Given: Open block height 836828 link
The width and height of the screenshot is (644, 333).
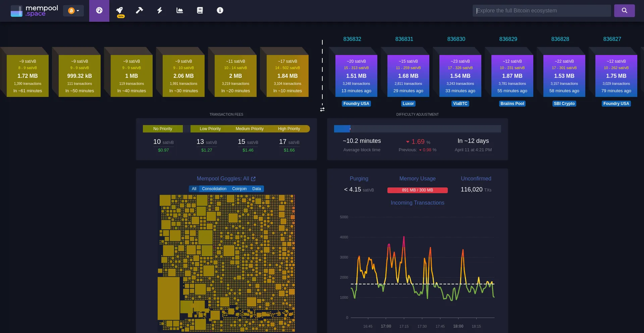Looking at the screenshot, I should [560, 39].
